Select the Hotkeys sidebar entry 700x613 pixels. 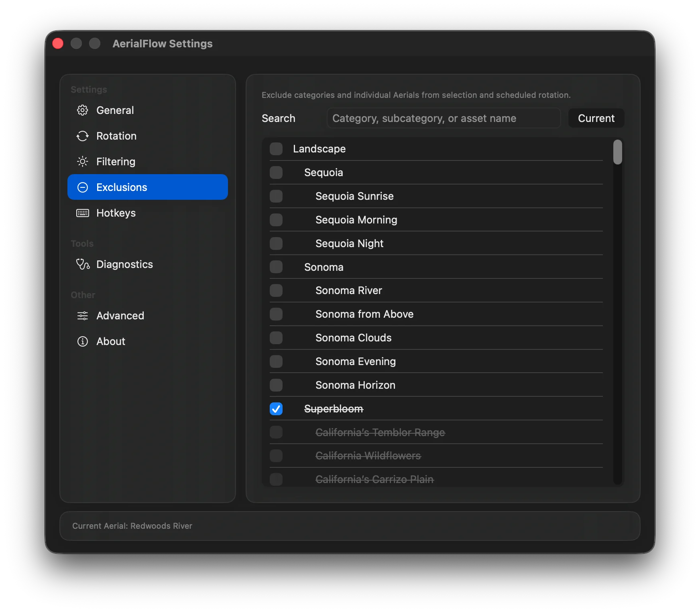(116, 213)
